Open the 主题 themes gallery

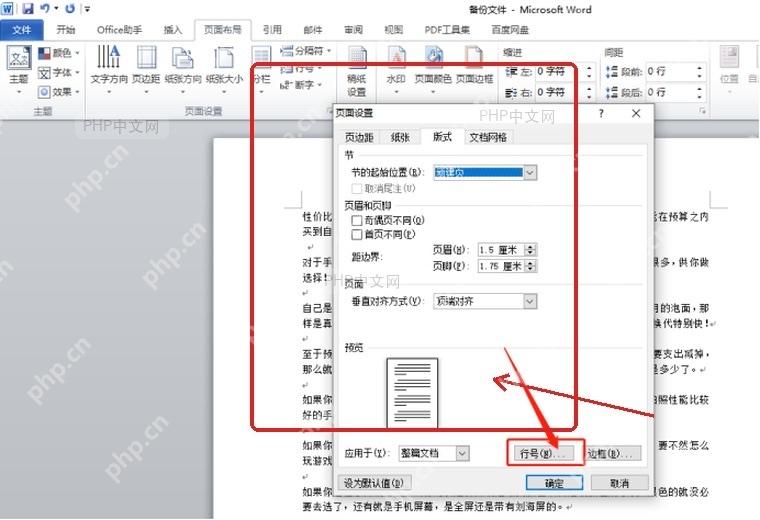tap(19, 70)
